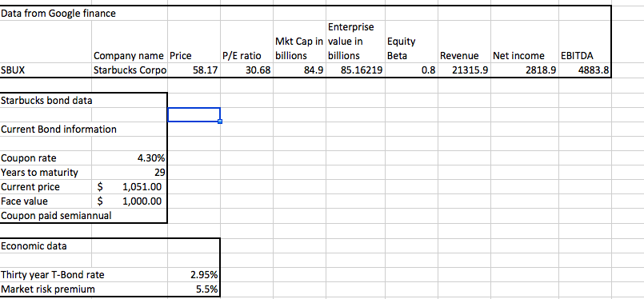Select the face value $1,000.00 cell
The width and height of the screenshot is (644, 299).
(x=130, y=201)
